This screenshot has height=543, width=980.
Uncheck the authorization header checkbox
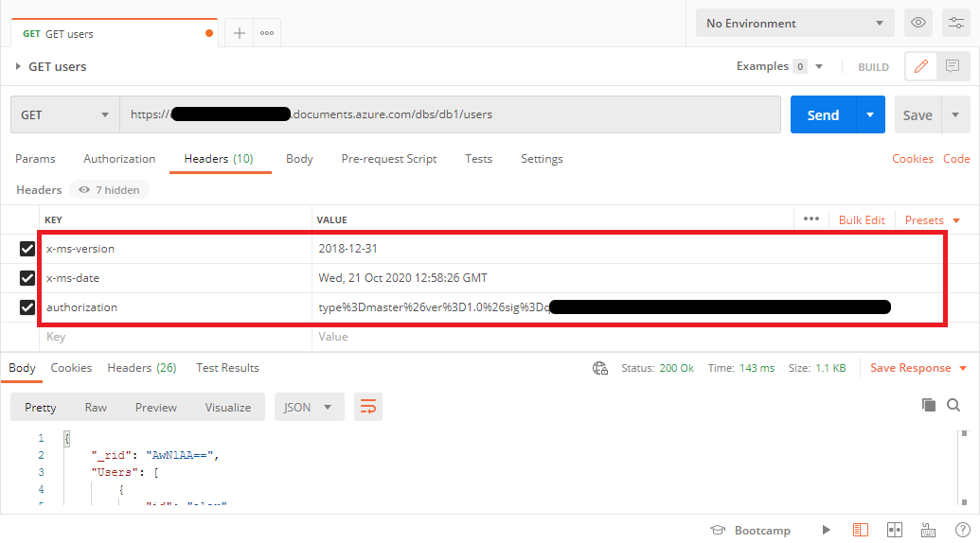pos(27,307)
